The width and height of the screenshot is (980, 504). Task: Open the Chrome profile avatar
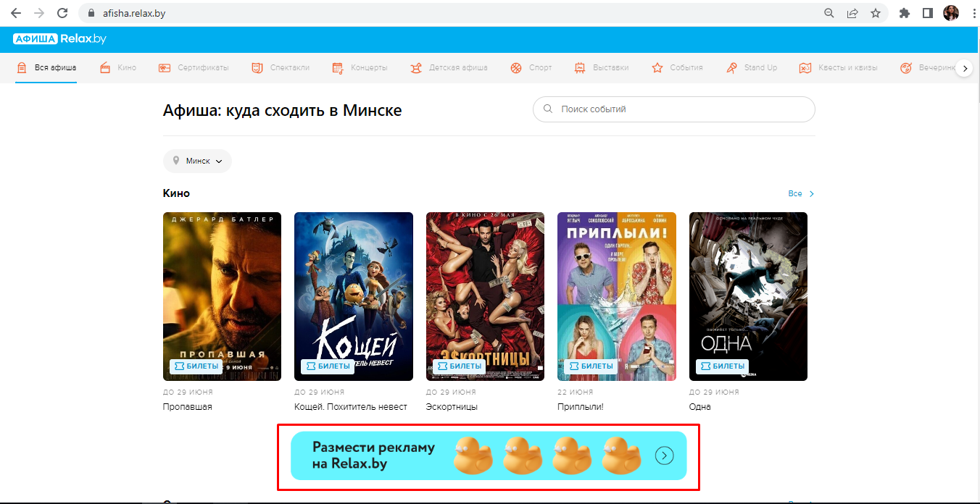pos(950,13)
